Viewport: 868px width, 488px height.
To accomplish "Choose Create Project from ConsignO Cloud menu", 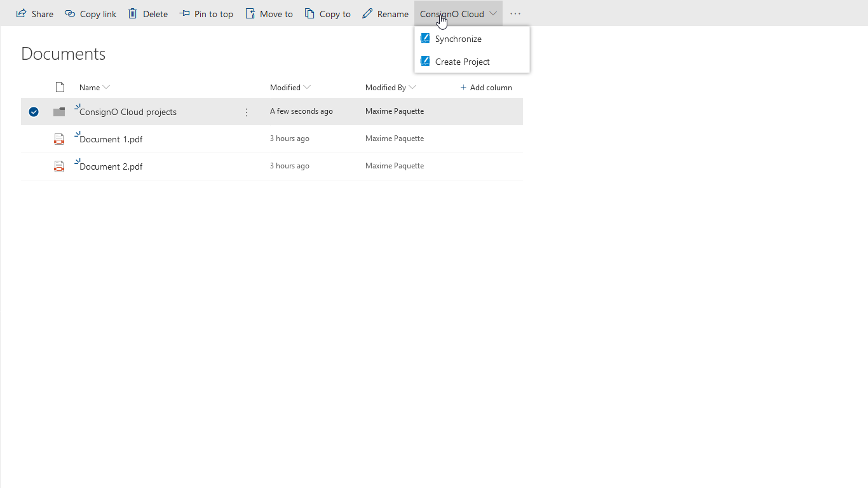I will click(472, 62).
